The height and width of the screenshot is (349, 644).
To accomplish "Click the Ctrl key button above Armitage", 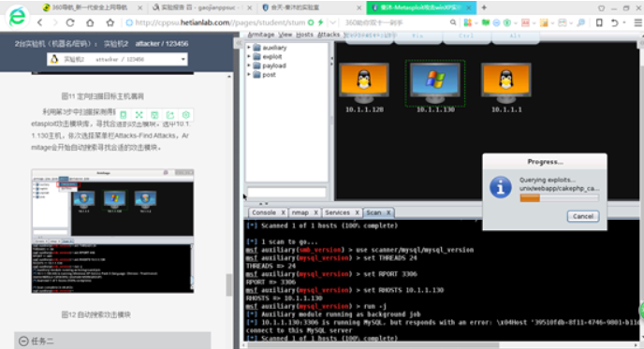I will tap(466, 36).
